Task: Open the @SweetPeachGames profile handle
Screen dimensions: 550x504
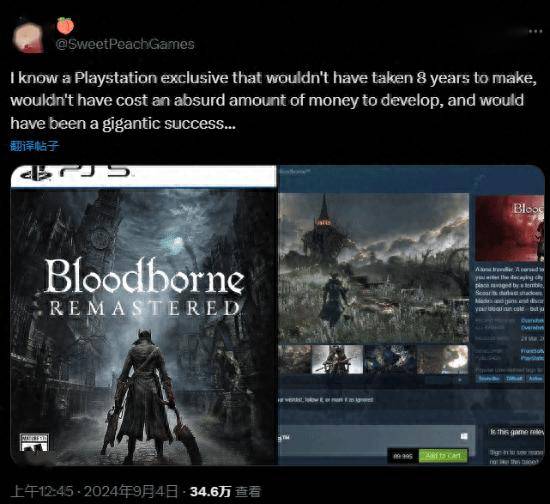Action: (125, 44)
